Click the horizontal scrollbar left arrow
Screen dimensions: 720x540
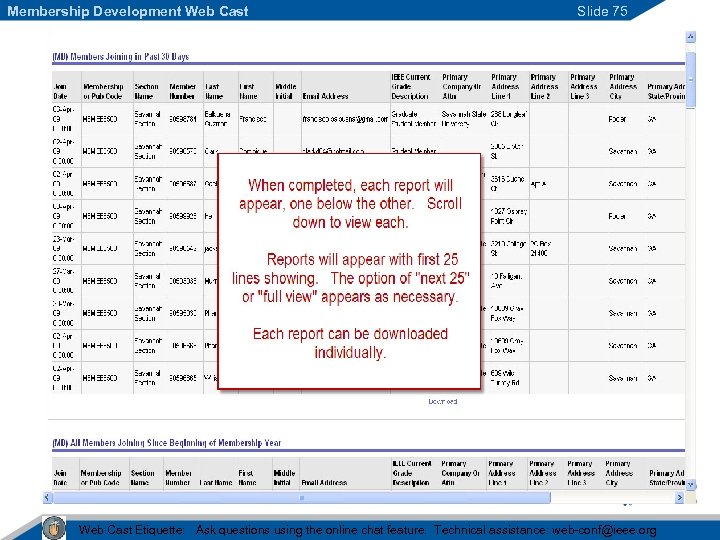pos(47,497)
